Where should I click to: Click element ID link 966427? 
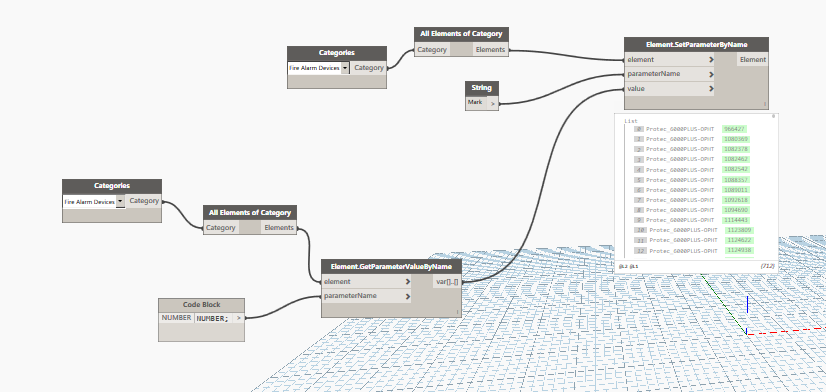pyautogui.click(x=734, y=129)
